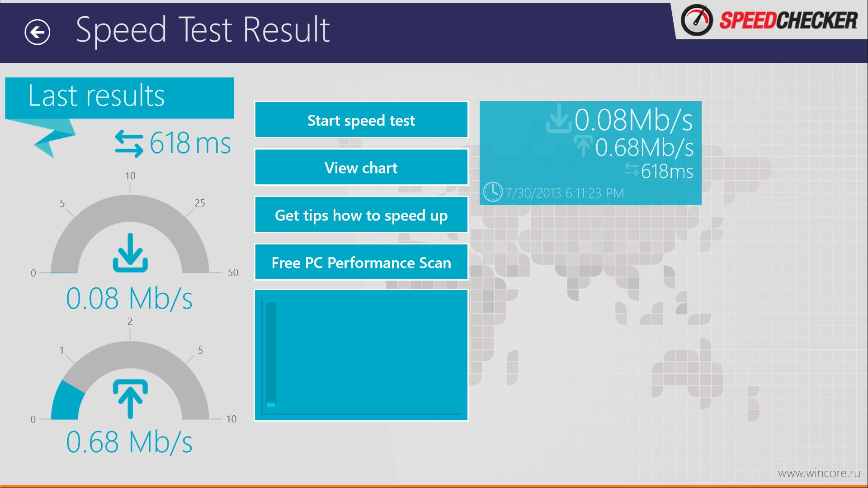Viewport: 868px width, 488px height.
Task: Click the upload arrow icon in upload gauge
Action: (x=130, y=399)
